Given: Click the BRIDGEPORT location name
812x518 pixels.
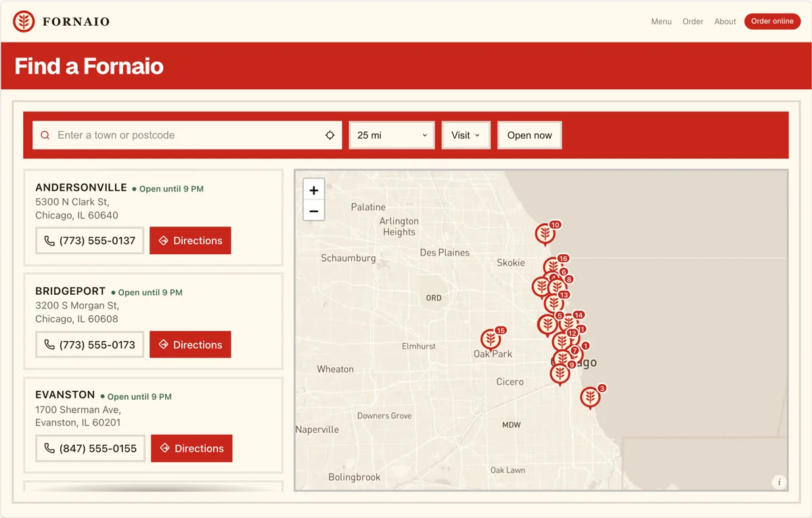Looking at the screenshot, I should (70, 291).
